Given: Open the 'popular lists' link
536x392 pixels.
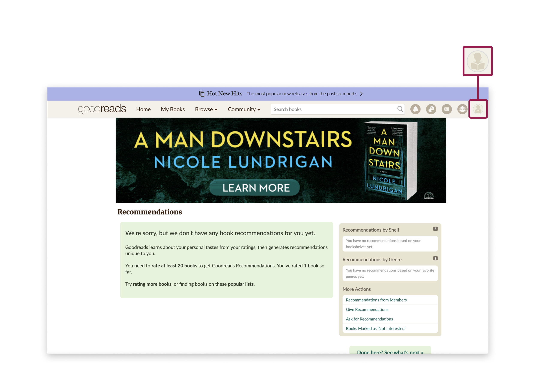Looking at the screenshot, I should (241, 284).
